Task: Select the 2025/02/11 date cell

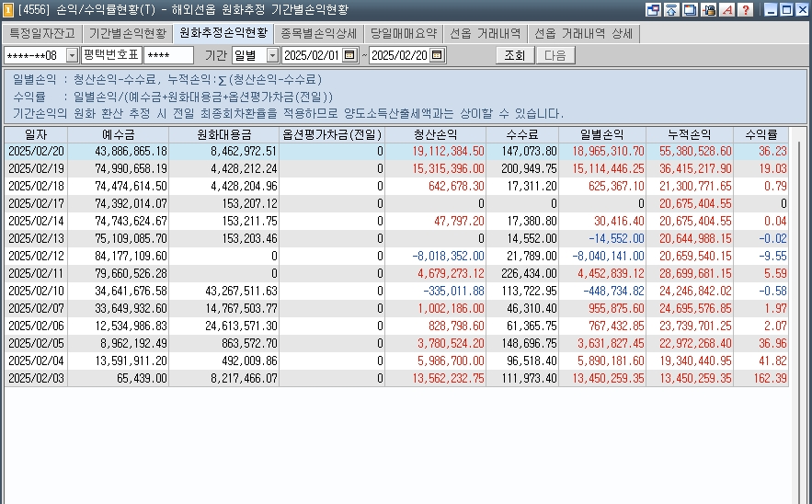Action: (36, 273)
